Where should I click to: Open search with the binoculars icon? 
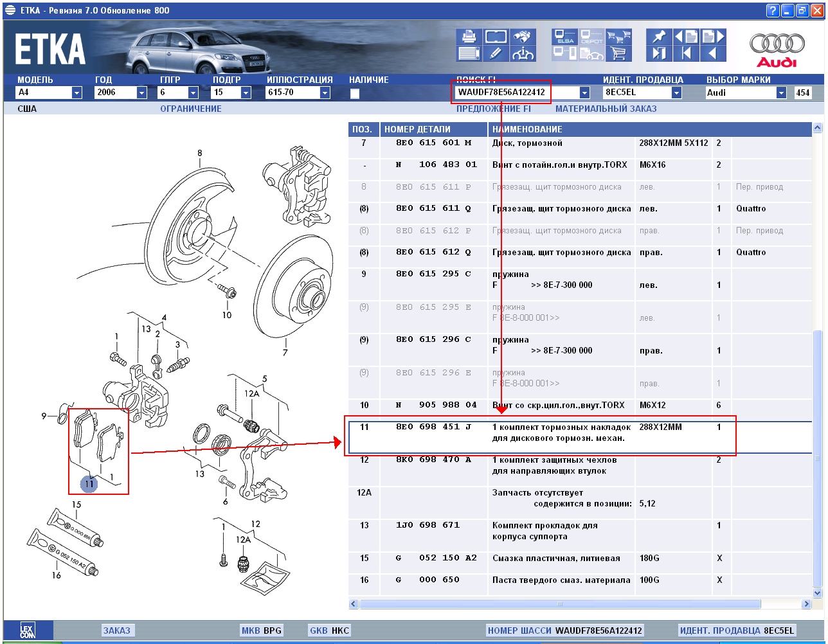tap(523, 37)
